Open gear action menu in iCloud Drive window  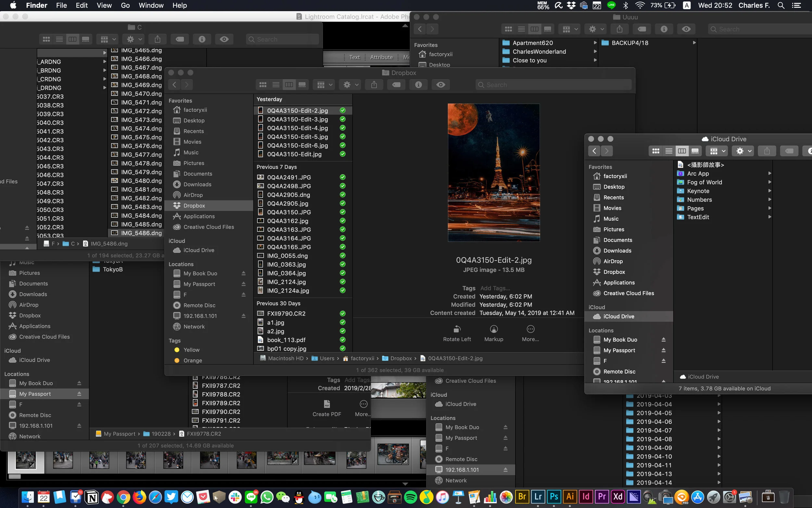click(743, 151)
